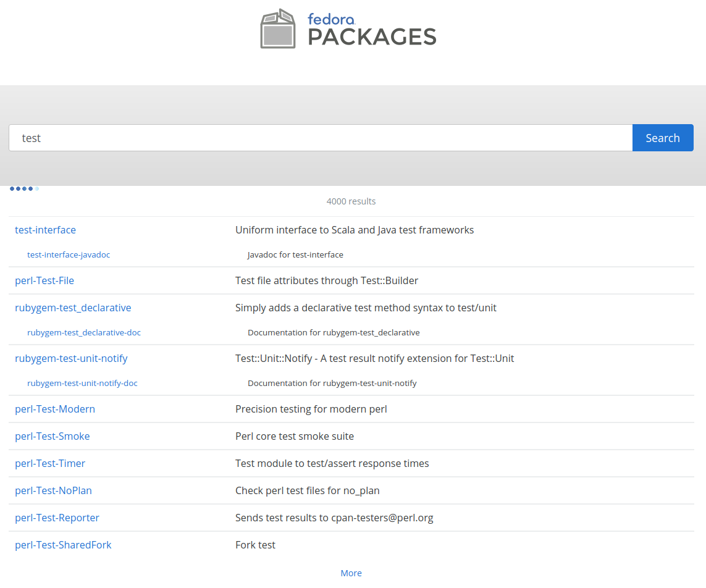
Task: Click the '4000 results' count text
Action: (x=351, y=201)
